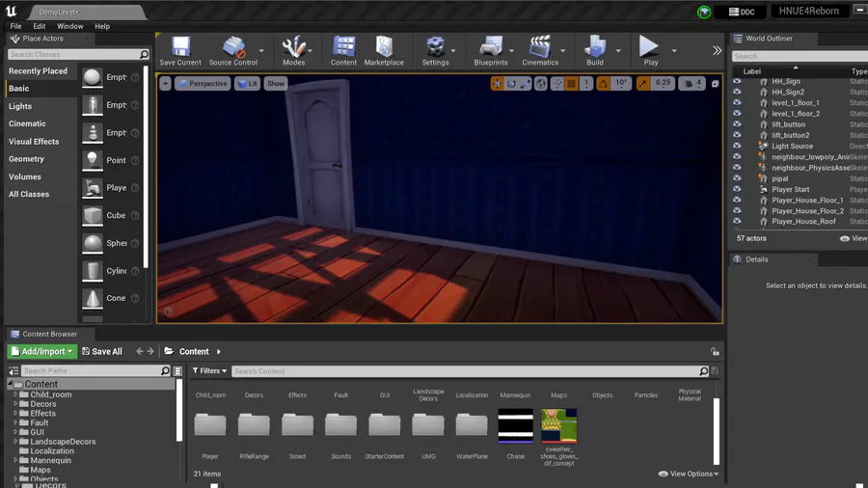Click the Save Current toolbar icon
Screen dimensions: 868x488
click(180, 51)
